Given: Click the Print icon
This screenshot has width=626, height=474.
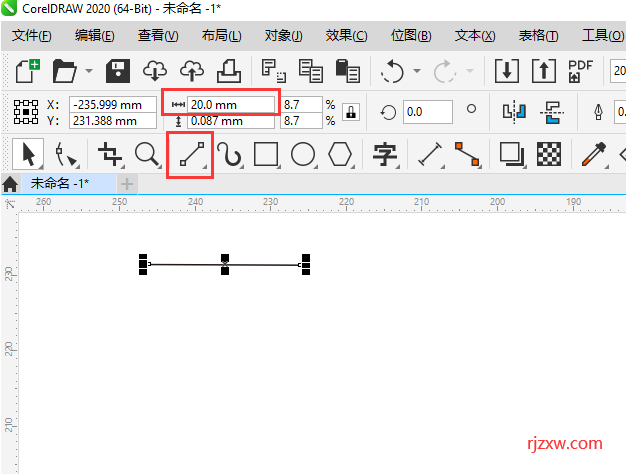Looking at the screenshot, I should [227, 71].
